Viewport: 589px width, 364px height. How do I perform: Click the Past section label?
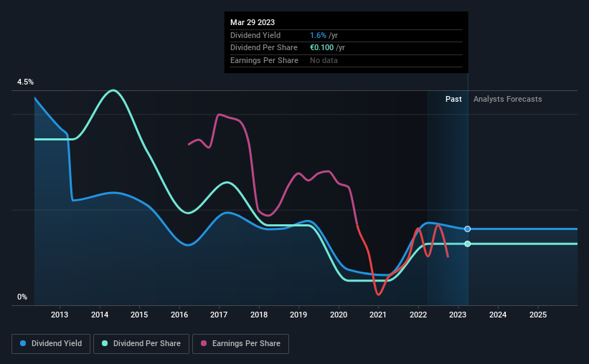453,99
